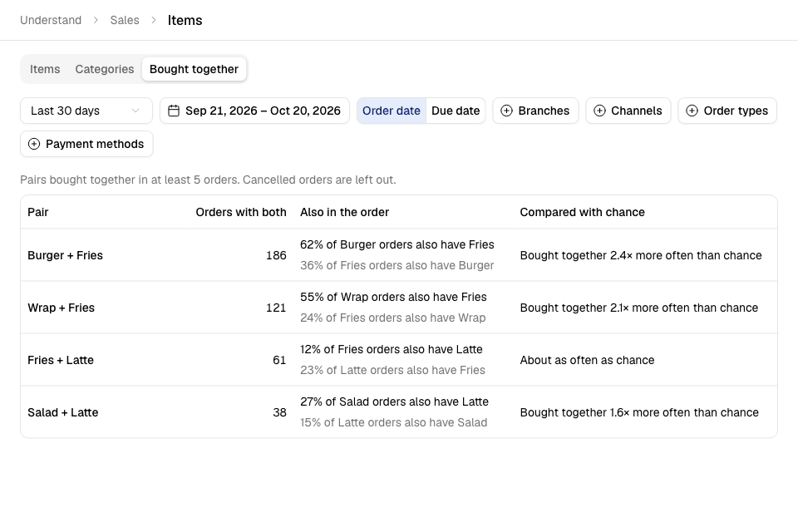The image size is (798, 532).
Task: Open the Understand breadcrumb link
Action: point(51,20)
